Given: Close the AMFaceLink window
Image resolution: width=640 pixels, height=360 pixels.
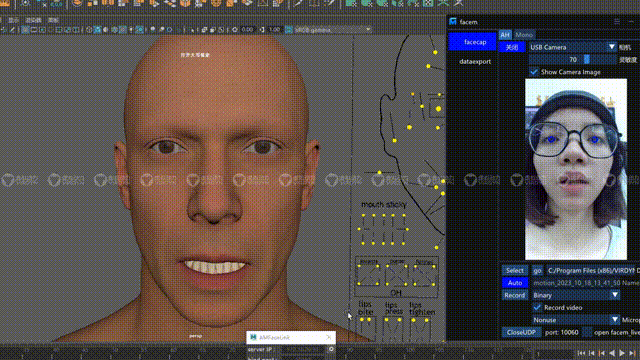Looking at the screenshot, I should (329, 337).
